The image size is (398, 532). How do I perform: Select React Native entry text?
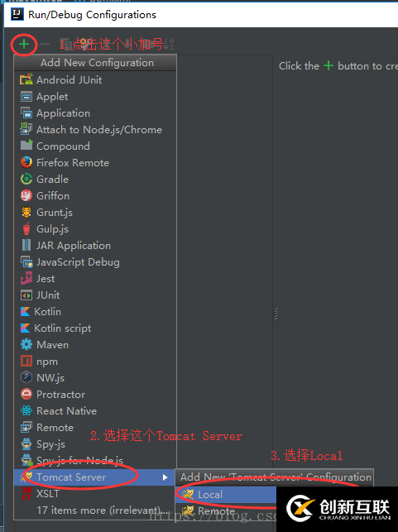click(66, 411)
